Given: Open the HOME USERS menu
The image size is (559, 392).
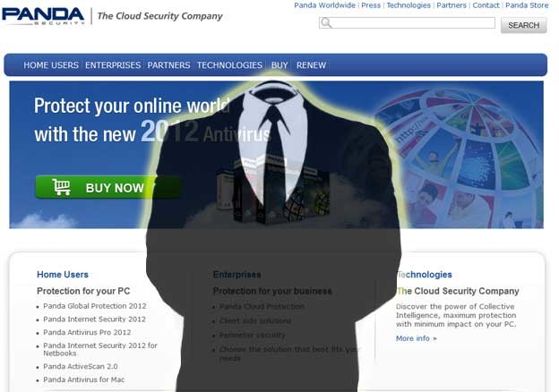Looking at the screenshot, I should [x=51, y=65].
